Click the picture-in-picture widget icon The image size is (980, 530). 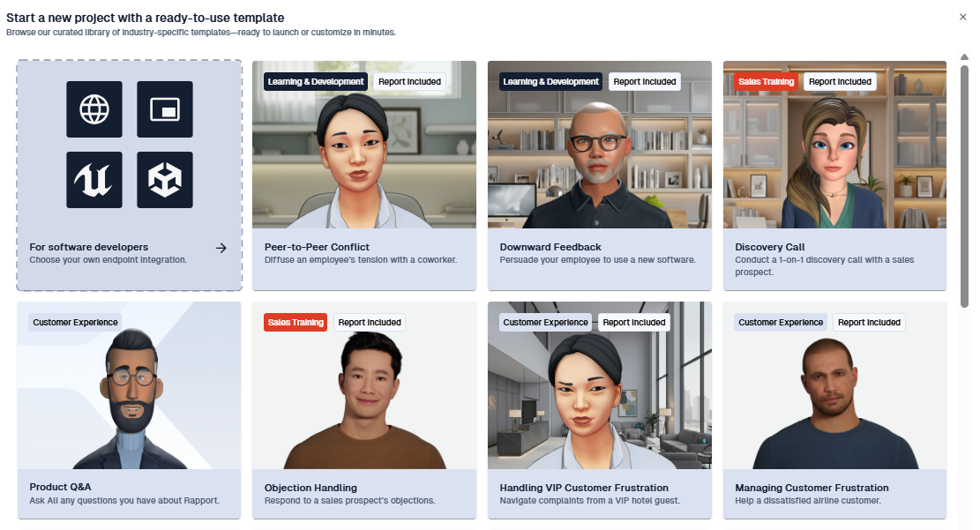tap(165, 109)
